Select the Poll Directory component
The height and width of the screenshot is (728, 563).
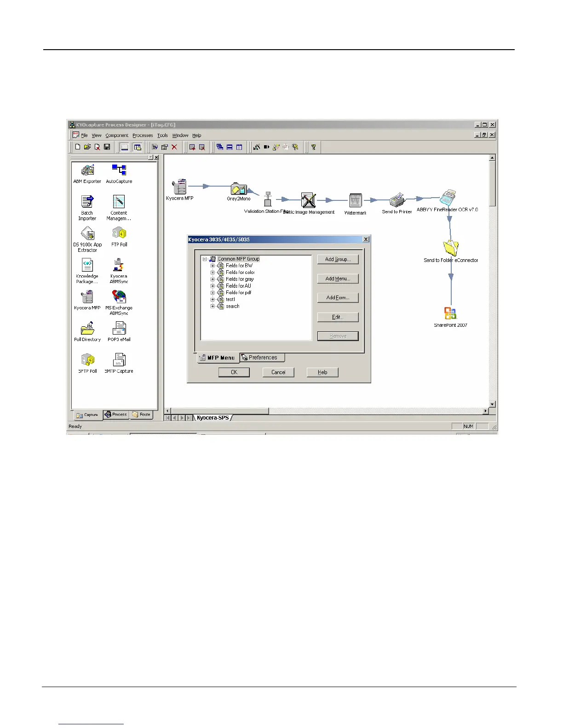[87, 332]
